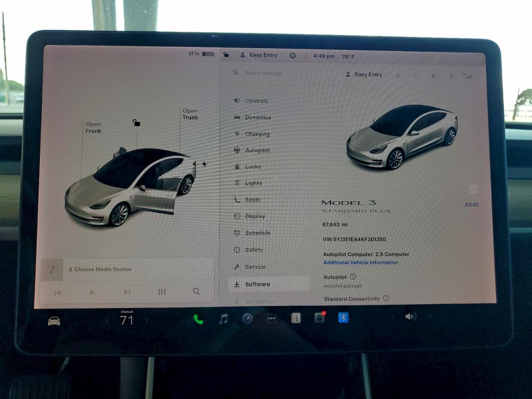Tap the Sentry Mode circle icon in status bar
The image size is (532, 399).
pyautogui.click(x=293, y=55)
